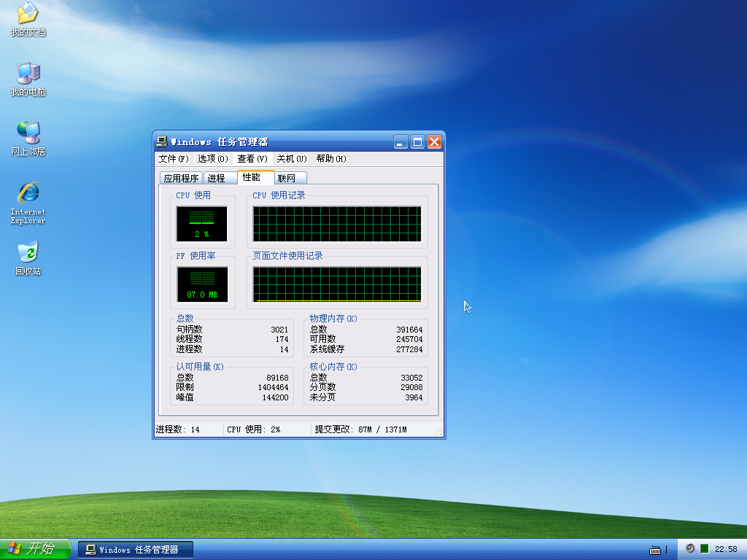Click the 句柄数 value 3021
Viewport: 747px width, 560px height.
tap(279, 330)
